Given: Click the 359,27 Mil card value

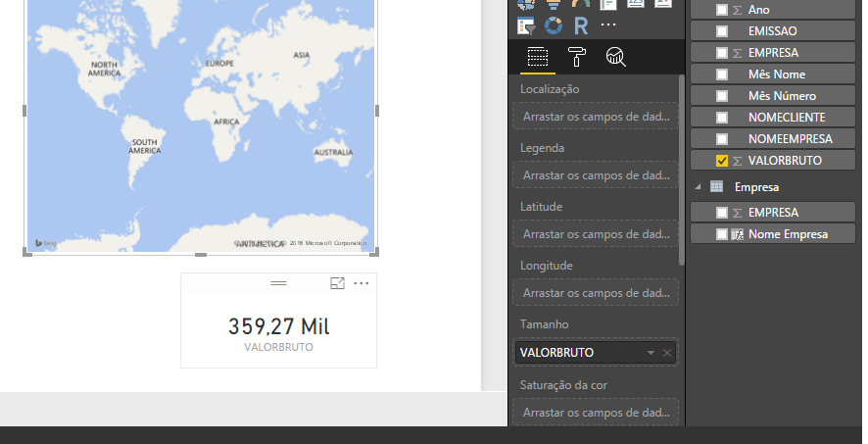Looking at the screenshot, I should 278,326.
